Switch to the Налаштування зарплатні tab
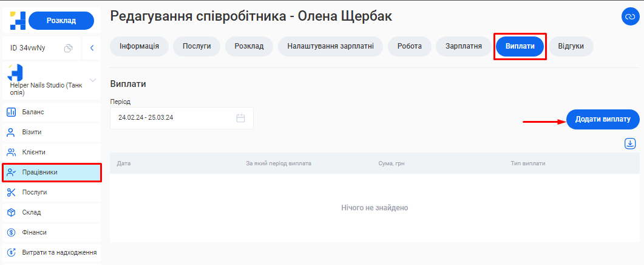644x265 pixels. tap(331, 47)
